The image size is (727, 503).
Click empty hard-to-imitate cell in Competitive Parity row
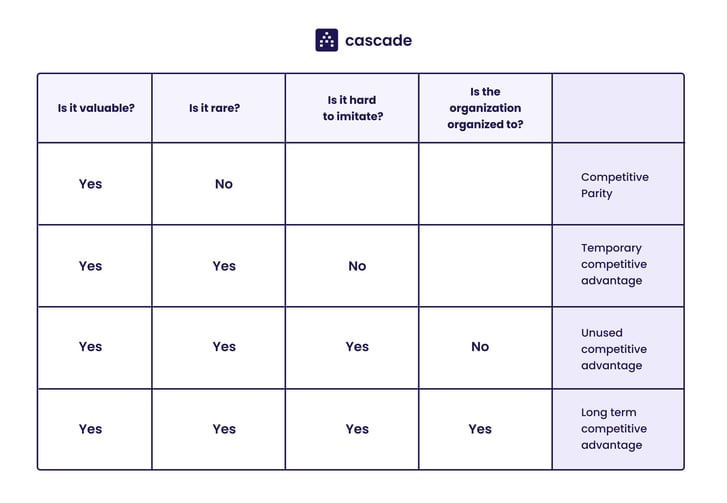[x=352, y=184]
